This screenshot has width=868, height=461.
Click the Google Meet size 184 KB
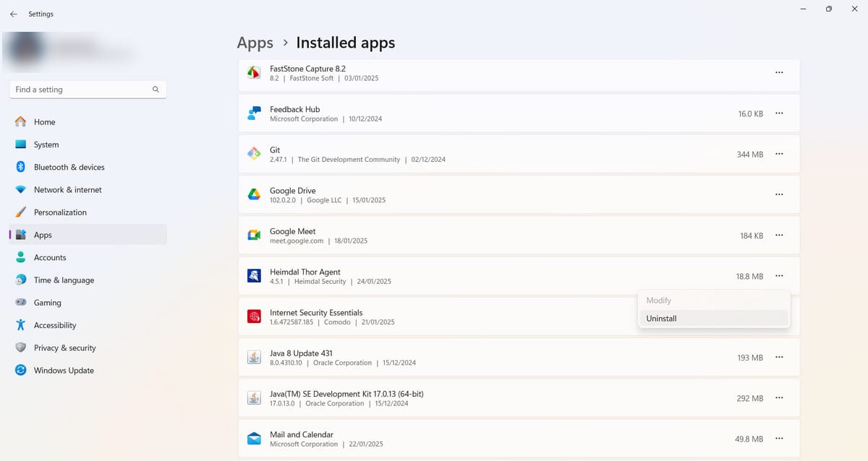(751, 236)
